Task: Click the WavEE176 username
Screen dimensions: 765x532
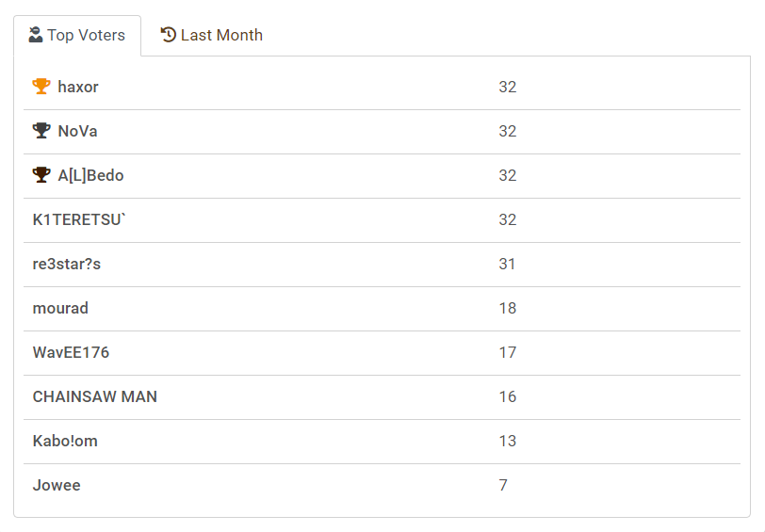Action: pyautogui.click(x=71, y=352)
